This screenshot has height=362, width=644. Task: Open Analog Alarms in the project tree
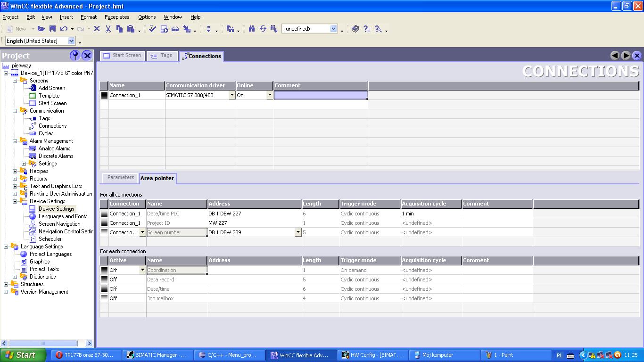point(54,148)
